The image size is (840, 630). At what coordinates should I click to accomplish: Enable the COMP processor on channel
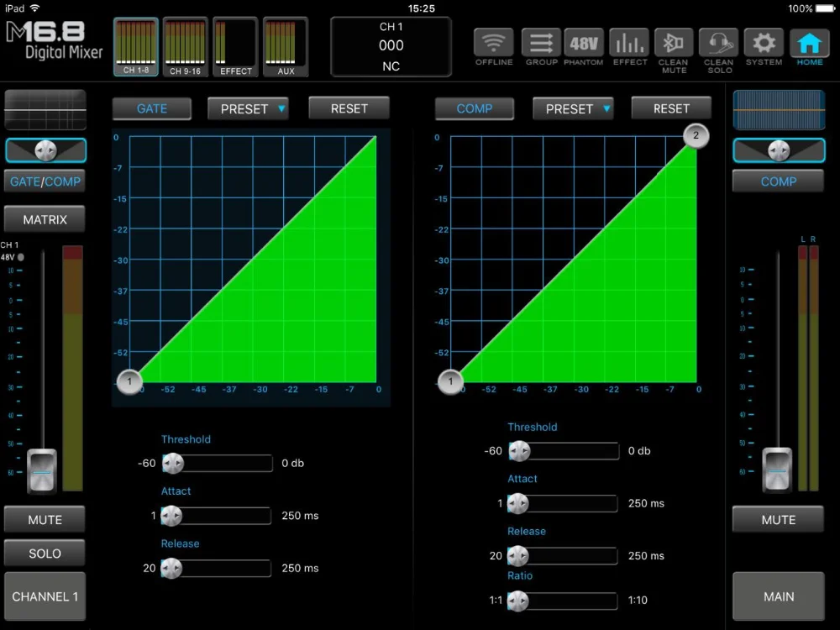(x=474, y=108)
